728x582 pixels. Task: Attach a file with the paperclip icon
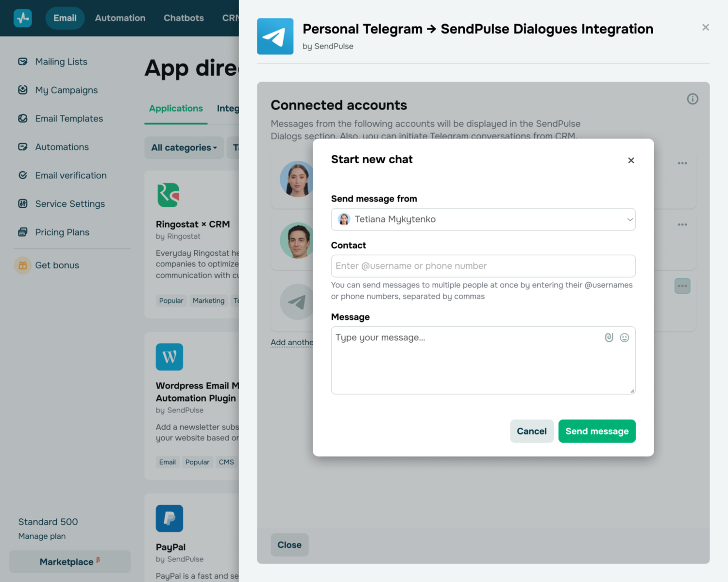coord(609,337)
